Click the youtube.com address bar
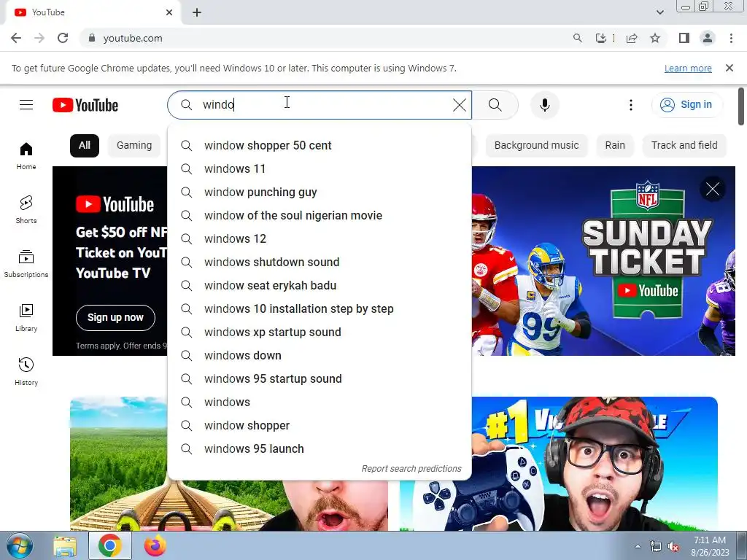 tap(324, 38)
